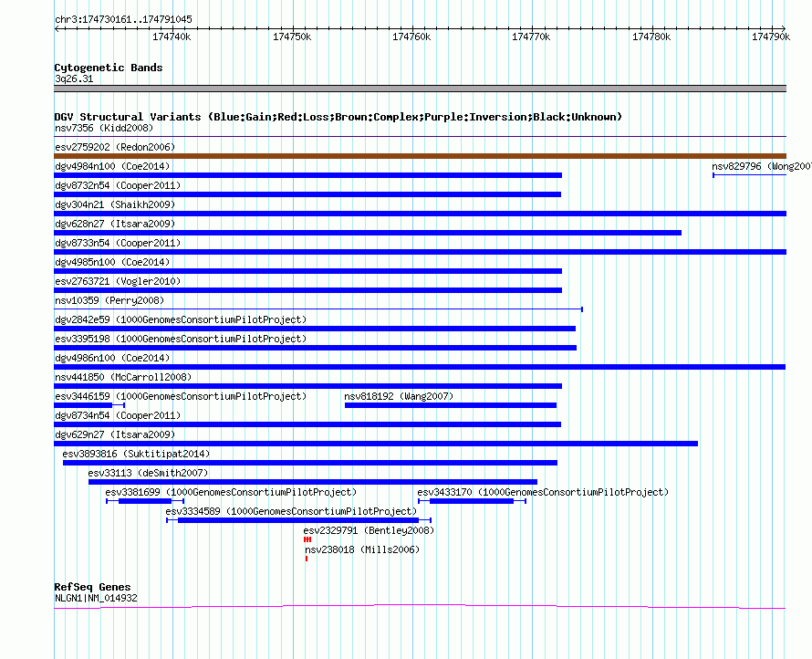Screen dimensions: 812x659
Task: Select the blue esv3433170 gain bar
Action: click(x=472, y=501)
